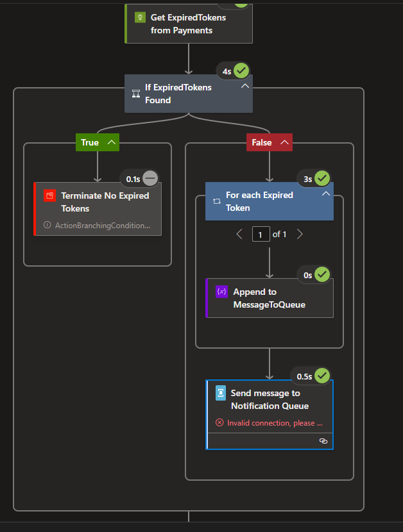Viewport: 403px width, 532px height.
Task: Select the Append to MessageToQueue variable icon
Action: [x=221, y=292]
